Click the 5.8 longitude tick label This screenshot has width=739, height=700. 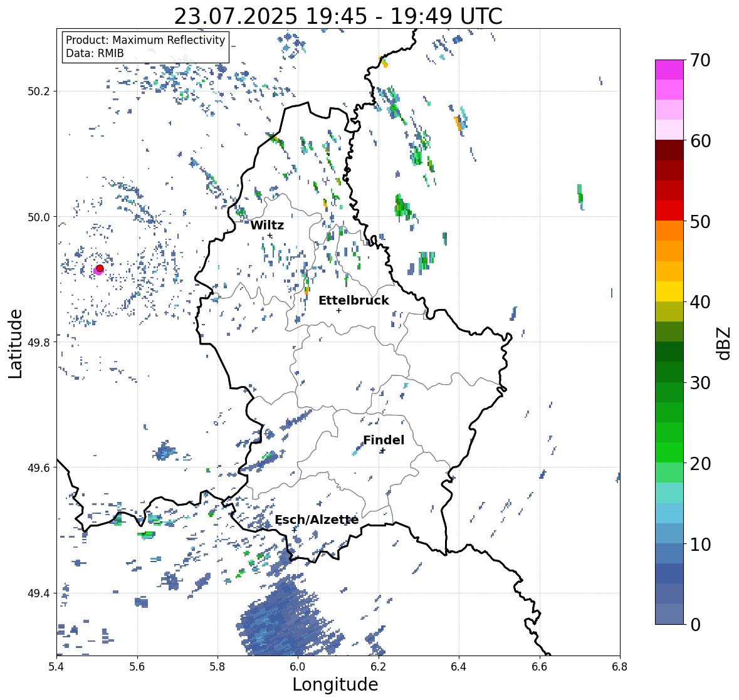point(218,667)
